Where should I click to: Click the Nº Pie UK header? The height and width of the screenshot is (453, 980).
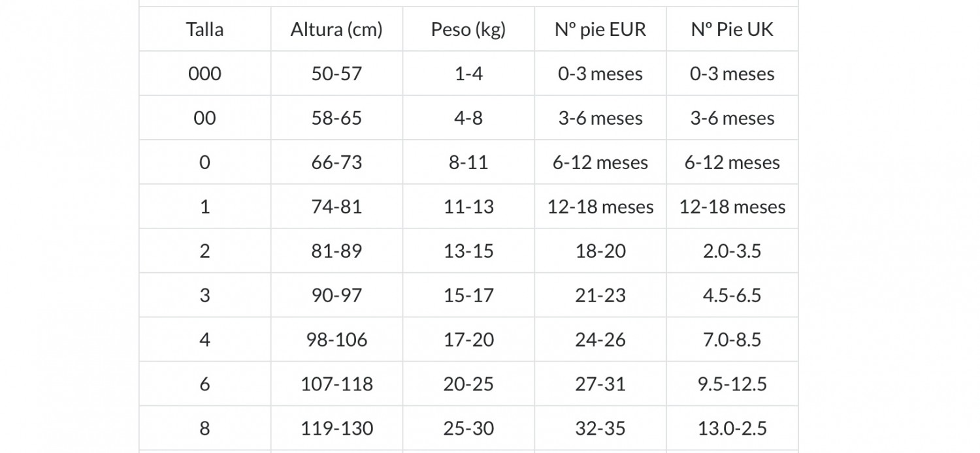[732, 29]
